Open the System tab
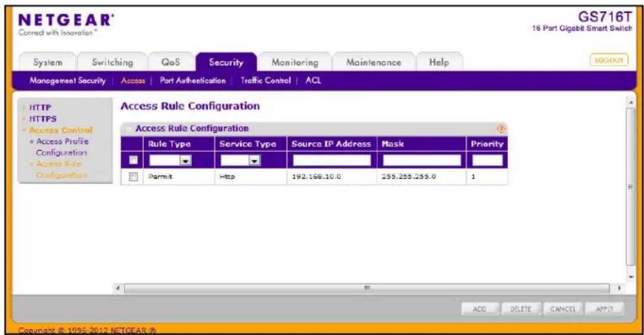The height and width of the screenshot is (335, 644). 47,63
